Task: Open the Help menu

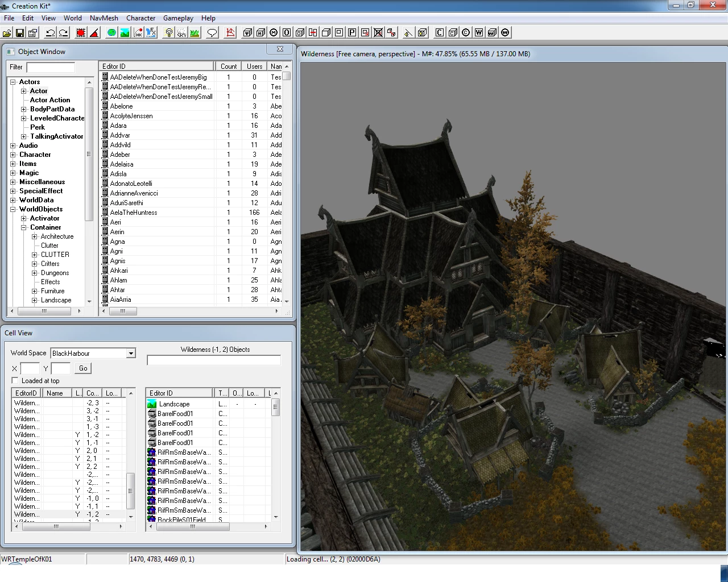Action: [209, 18]
